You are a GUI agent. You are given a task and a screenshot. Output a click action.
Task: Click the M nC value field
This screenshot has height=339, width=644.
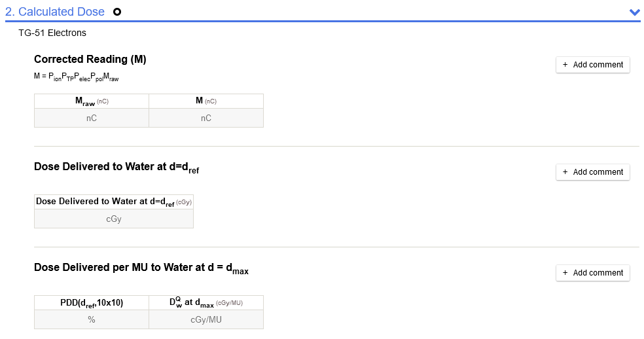206,118
